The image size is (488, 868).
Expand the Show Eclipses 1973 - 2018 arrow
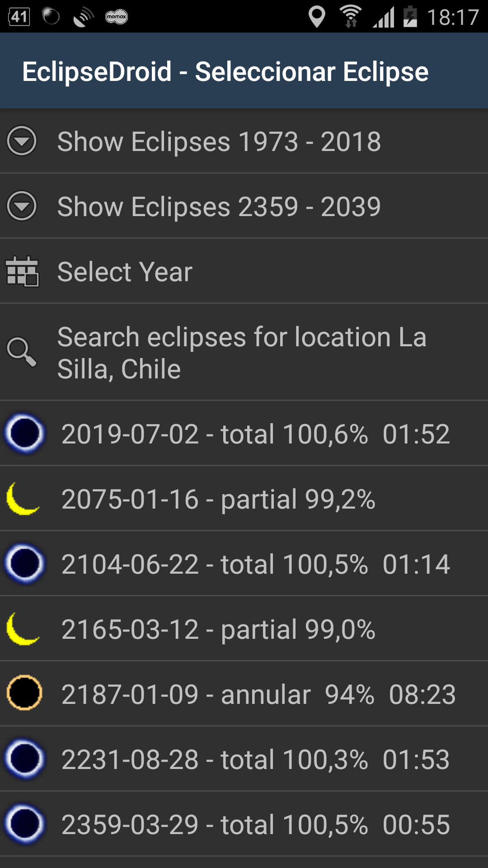pyautogui.click(x=22, y=141)
